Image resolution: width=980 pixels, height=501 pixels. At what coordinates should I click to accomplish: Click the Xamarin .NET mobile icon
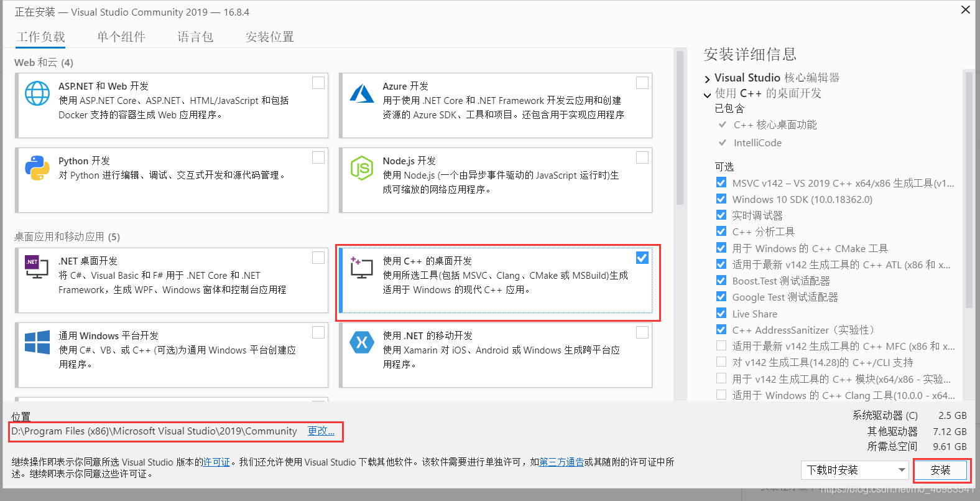click(361, 342)
